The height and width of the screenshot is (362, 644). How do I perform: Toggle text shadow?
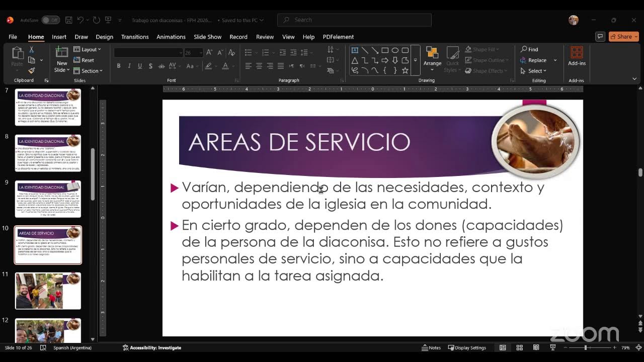150,66
